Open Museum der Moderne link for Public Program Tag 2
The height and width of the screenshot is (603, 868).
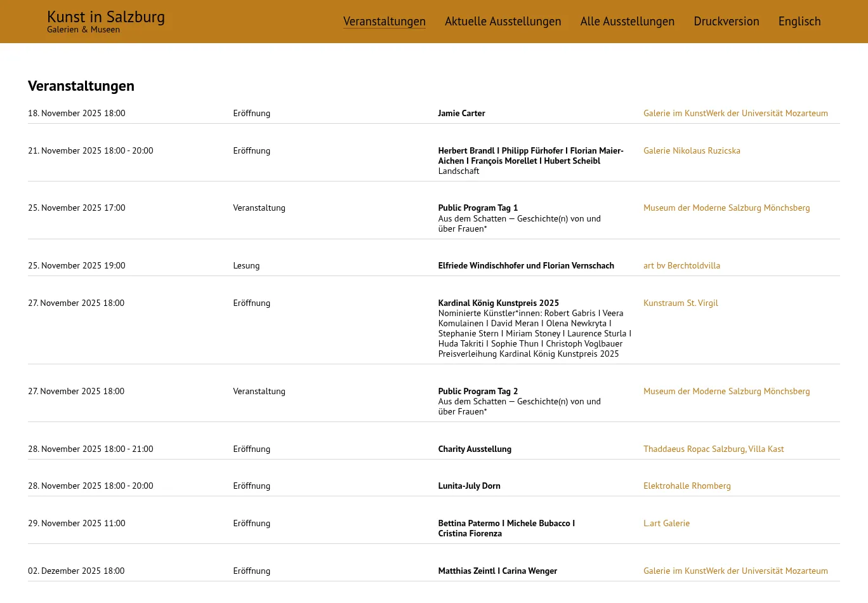point(726,392)
